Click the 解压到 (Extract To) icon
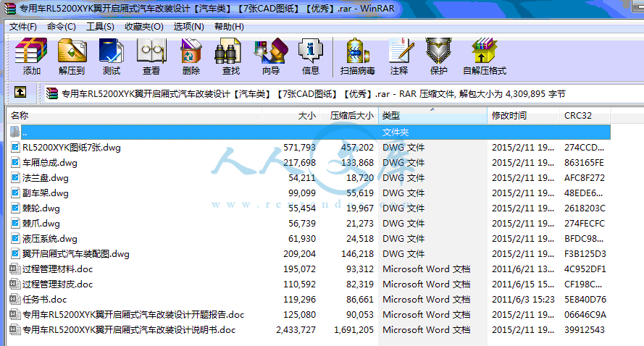The width and height of the screenshot is (644, 346). pyautogui.click(x=72, y=51)
